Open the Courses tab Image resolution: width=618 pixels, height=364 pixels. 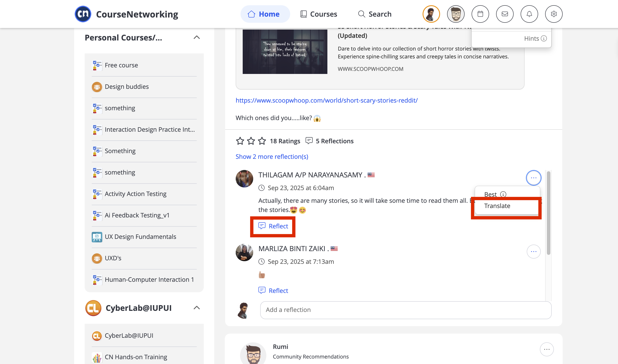tap(319, 14)
